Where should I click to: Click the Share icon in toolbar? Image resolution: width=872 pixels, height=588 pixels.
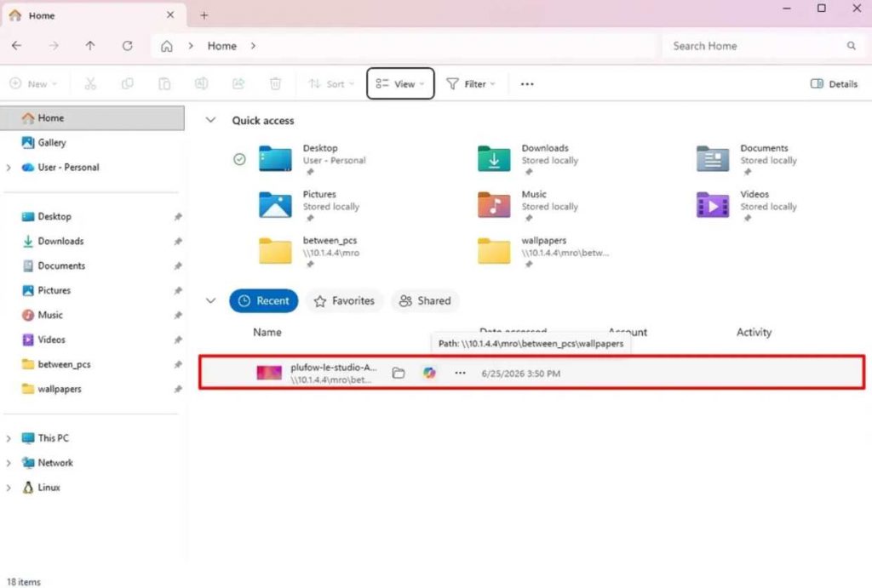pyautogui.click(x=238, y=84)
